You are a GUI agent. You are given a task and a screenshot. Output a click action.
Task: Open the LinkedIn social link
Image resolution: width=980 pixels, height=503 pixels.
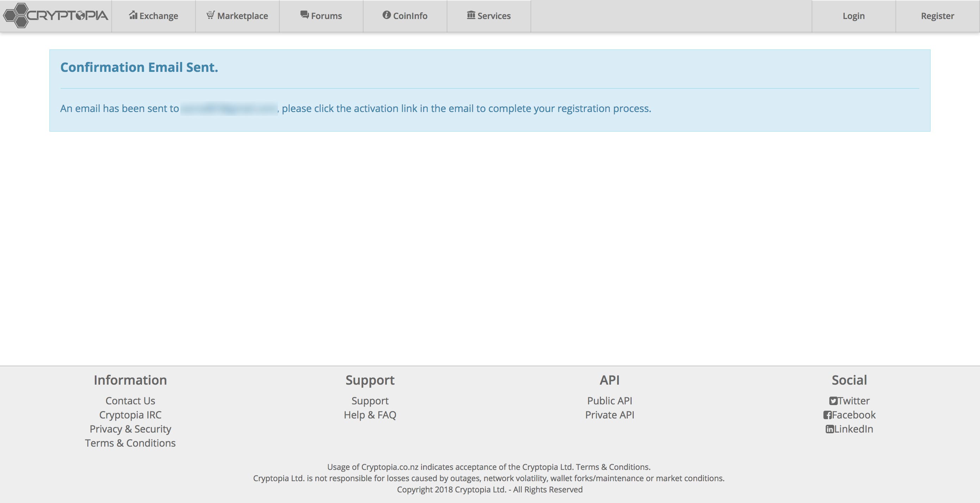pyautogui.click(x=849, y=429)
